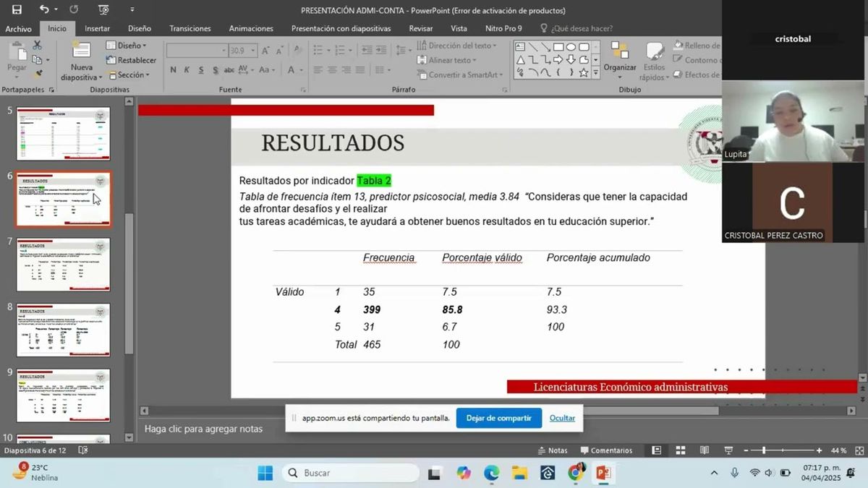Insert a Nueva diapositiva

tap(81, 61)
